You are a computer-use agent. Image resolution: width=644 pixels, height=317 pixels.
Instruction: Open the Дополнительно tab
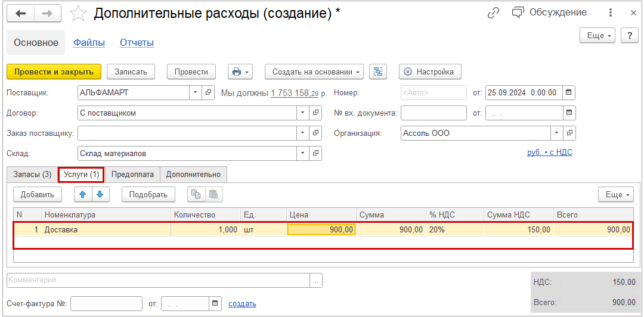point(193,174)
